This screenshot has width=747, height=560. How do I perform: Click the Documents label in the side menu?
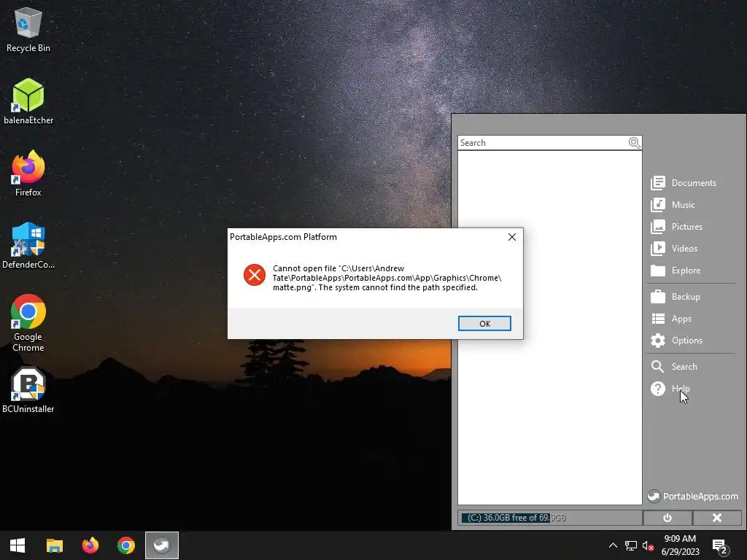click(694, 183)
